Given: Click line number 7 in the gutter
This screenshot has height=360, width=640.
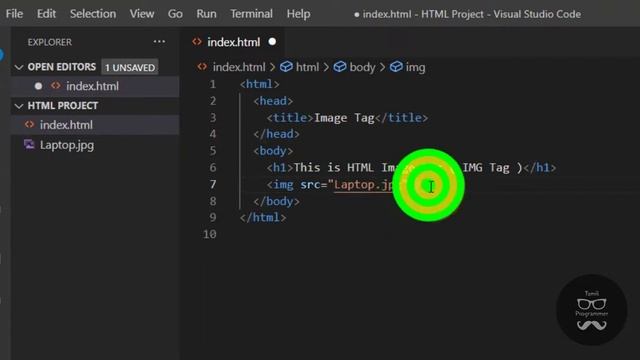Looking at the screenshot, I should pyautogui.click(x=213, y=184).
